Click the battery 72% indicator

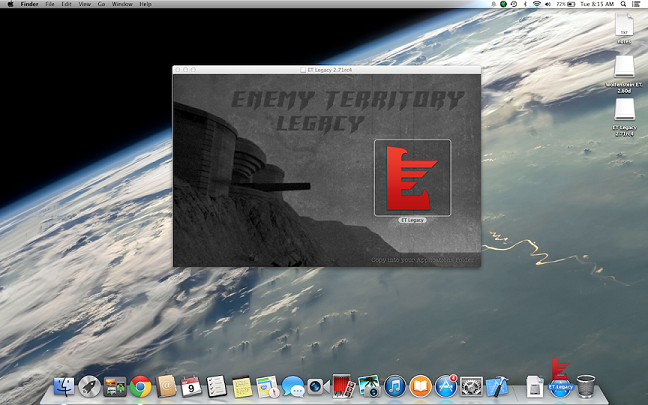tap(566, 4)
